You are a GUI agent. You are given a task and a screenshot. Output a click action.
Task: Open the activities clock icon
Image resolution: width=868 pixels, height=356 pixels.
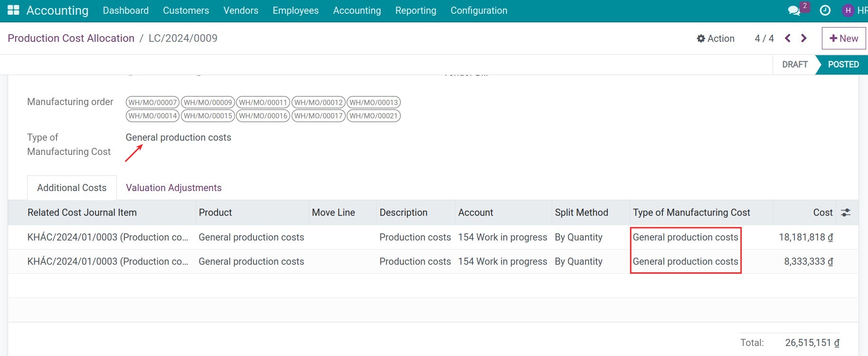(x=825, y=10)
